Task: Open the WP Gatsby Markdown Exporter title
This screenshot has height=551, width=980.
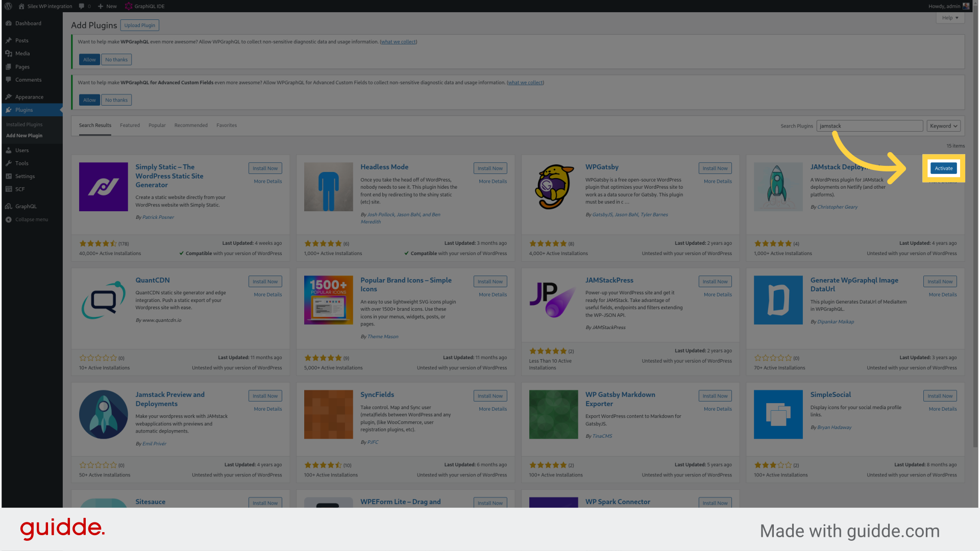Action: point(620,399)
